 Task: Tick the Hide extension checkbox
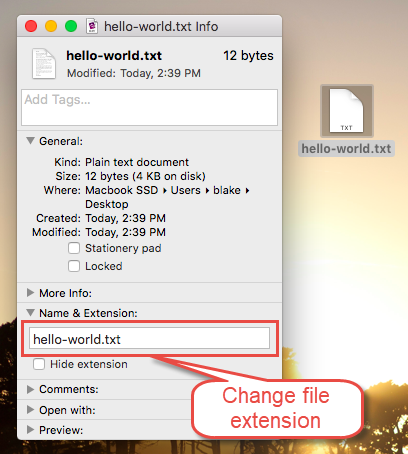(x=39, y=364)
